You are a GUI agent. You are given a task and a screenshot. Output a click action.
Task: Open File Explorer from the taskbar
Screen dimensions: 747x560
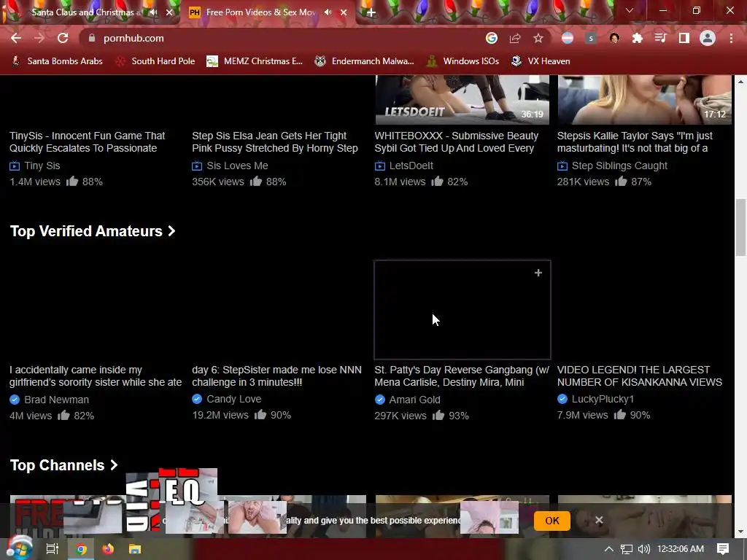coord(135,549)
